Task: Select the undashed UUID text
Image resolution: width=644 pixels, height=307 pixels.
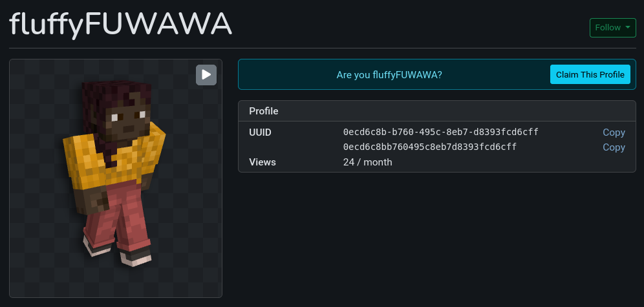Action: click(429, 147)
